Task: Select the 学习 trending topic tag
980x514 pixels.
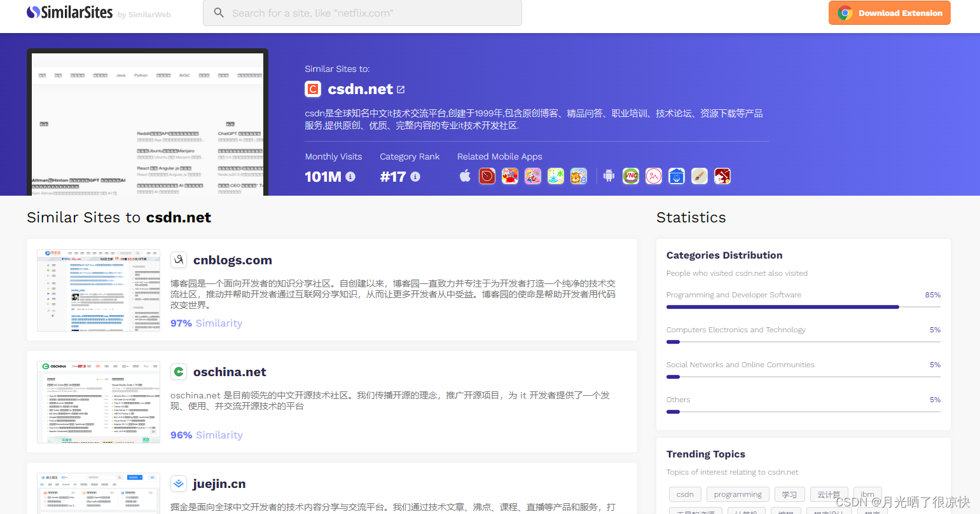Action: pyautogui.click(x=790, y=494)
